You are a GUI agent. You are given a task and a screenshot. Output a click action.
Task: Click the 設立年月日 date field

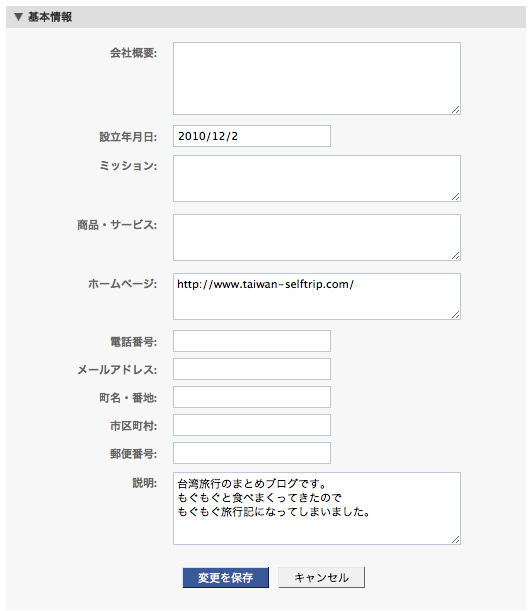252,136
